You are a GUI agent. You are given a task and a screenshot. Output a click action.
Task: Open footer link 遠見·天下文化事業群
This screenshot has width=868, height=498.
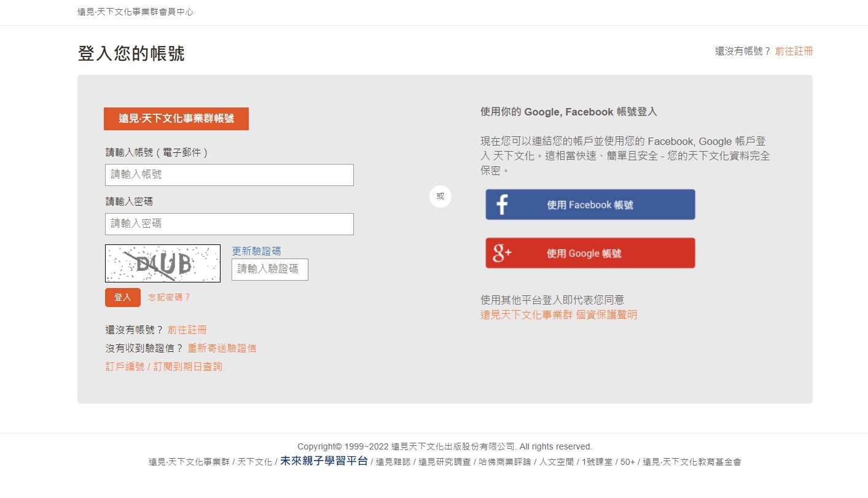(x=189, y=462)
